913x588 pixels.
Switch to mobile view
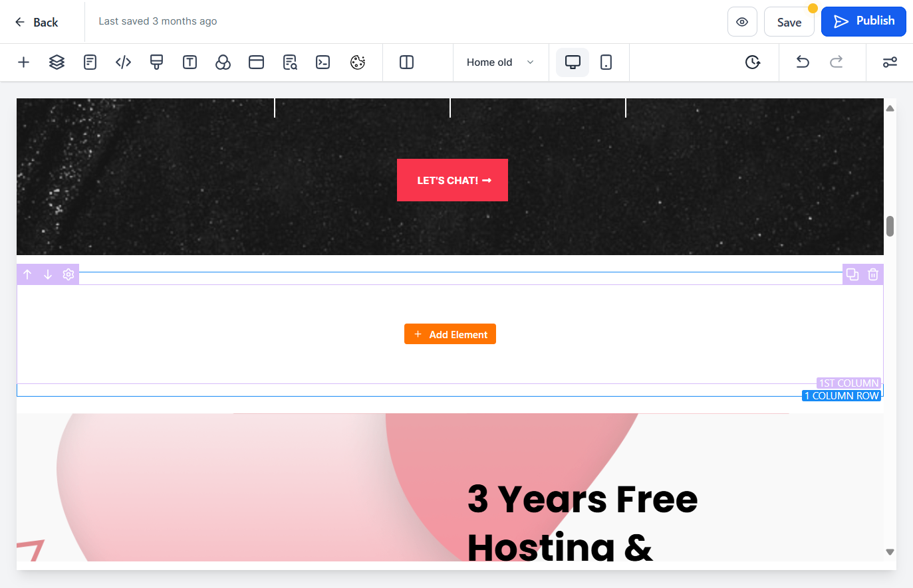click(606, 62)
